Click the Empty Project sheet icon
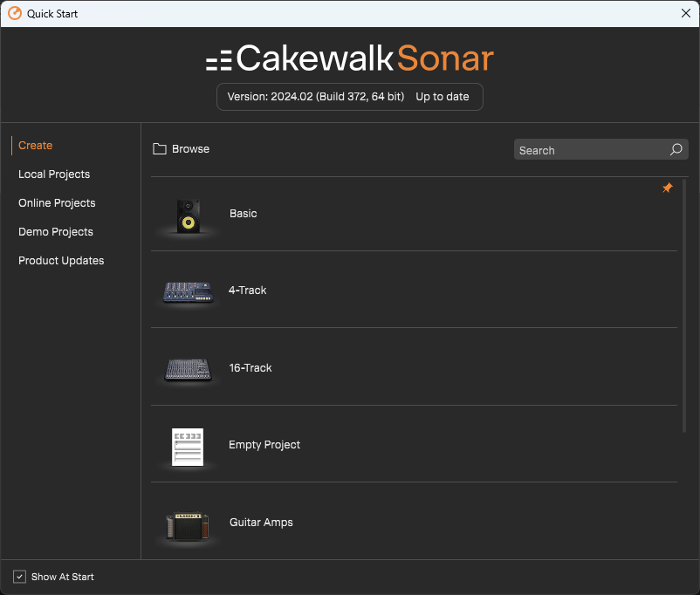The image size is (700, 595). [x=188, y=447]
